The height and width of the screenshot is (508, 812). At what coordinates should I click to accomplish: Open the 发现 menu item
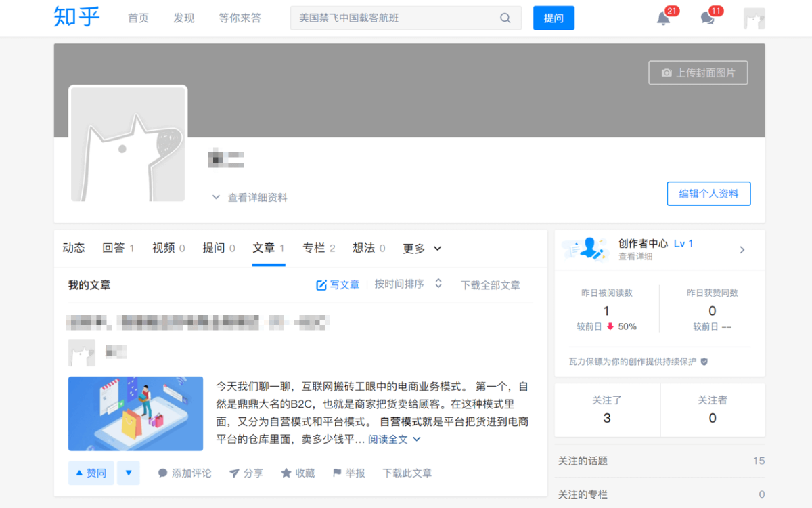pyautogui.click(x=183, y=18)
